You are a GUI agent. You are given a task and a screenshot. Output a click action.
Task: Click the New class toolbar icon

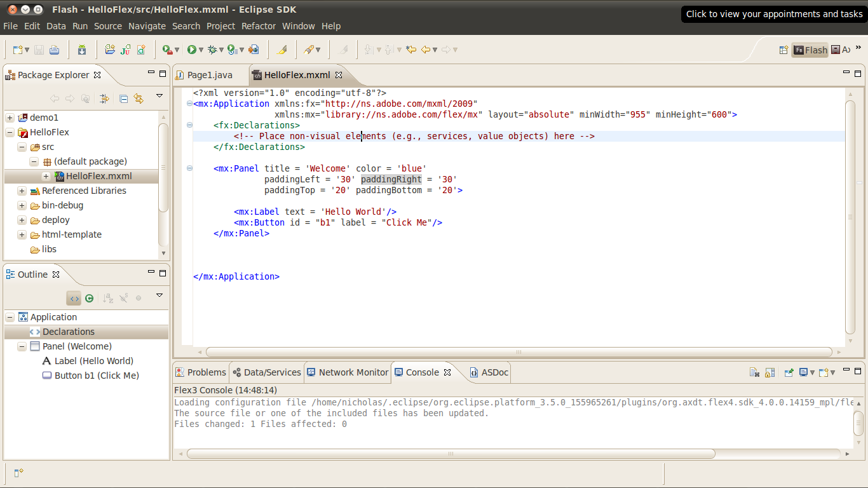141,50
